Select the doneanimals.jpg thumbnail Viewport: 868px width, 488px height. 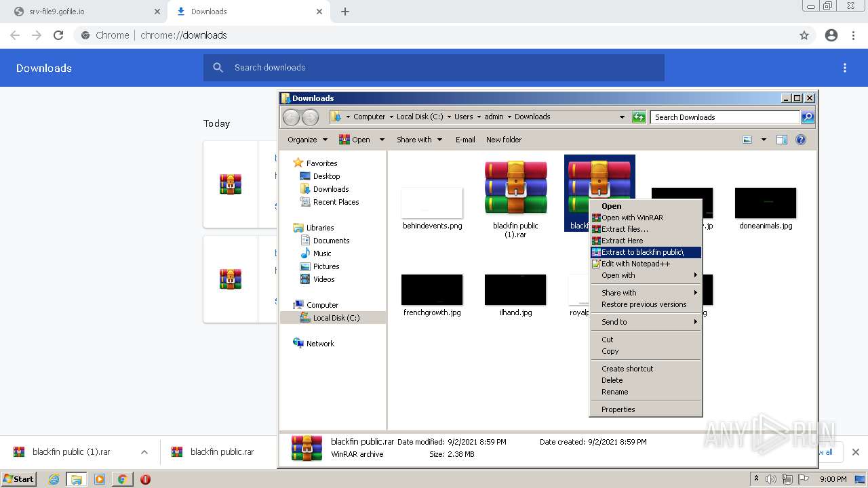coord(766,203)
